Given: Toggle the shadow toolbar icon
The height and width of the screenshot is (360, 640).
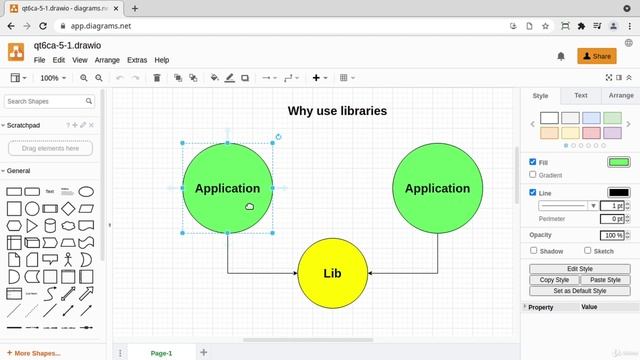Looking at the screenshot, I should click(x=245, y=78).
